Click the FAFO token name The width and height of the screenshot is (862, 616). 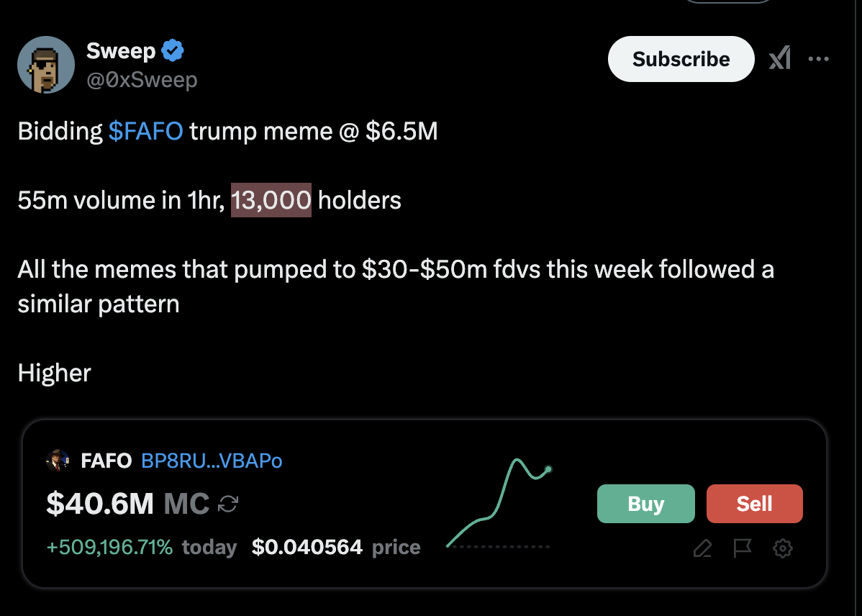pos(106,461)
